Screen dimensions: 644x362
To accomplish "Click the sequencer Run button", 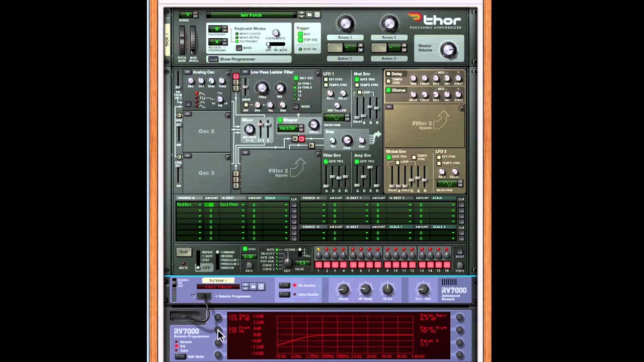I will point(184,252).
